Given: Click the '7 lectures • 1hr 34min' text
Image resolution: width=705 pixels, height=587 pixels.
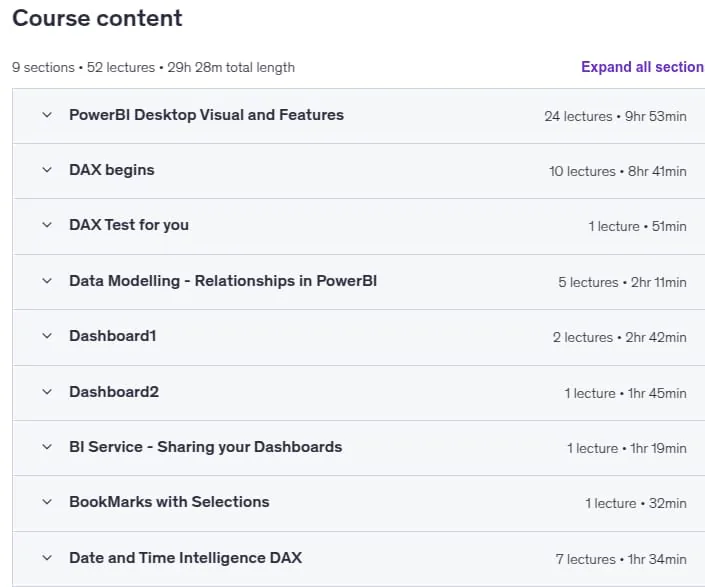Looking at the screenshot, I should click(621, 560).
